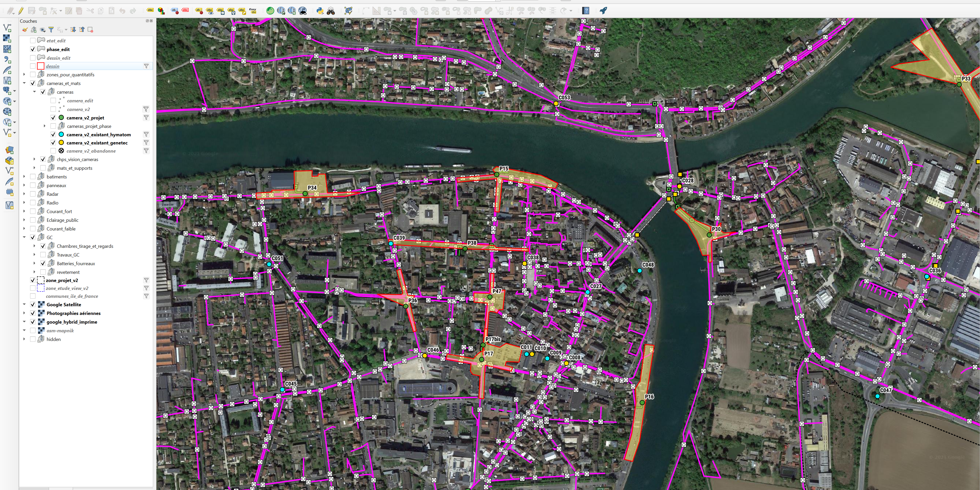
Task: Click the filter legend funnel in Couches toolbar
Action: pyautogui.click(x=51, y=30)
